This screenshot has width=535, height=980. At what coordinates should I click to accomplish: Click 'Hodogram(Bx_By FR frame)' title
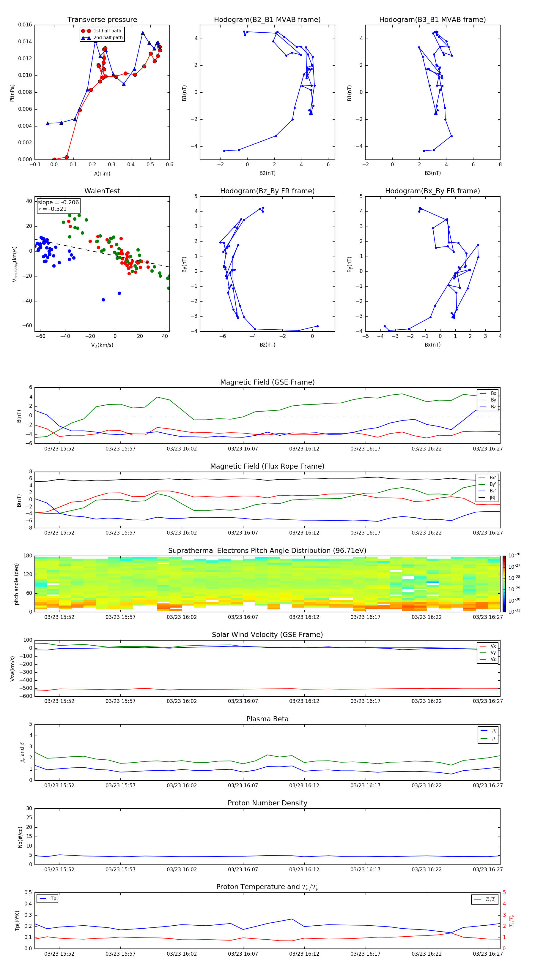pos(432,191)
